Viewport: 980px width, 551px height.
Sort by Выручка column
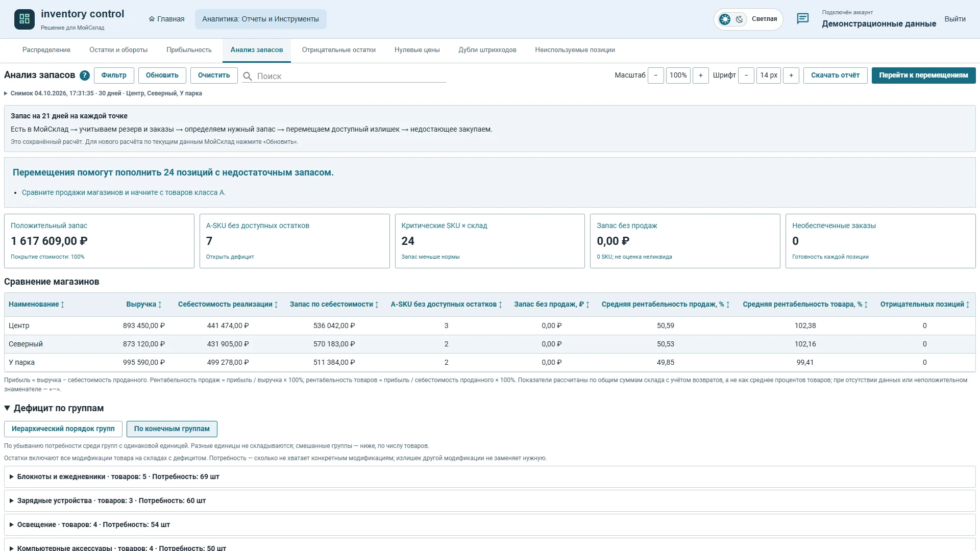tap(144, 305)
